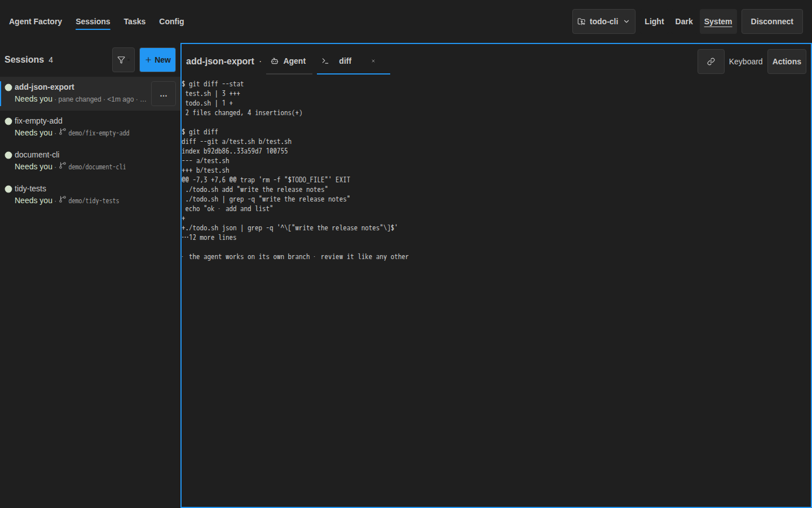This screenshot has height=508, width=812.
Task: Open the session filter funnel icon
Action: coord(121,60)
